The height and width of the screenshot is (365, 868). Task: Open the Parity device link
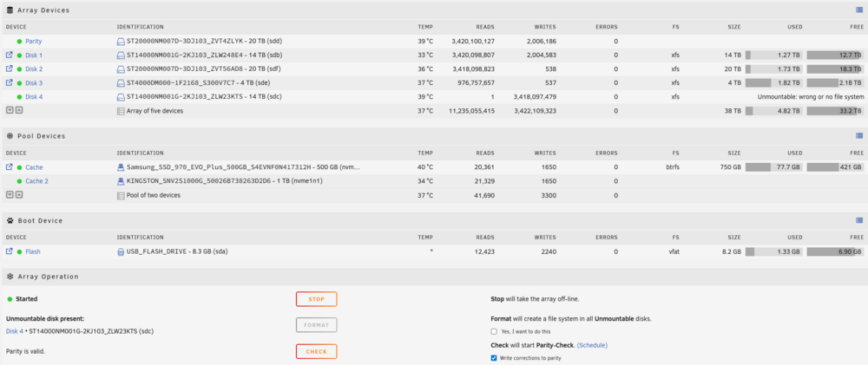click(33, 42)
